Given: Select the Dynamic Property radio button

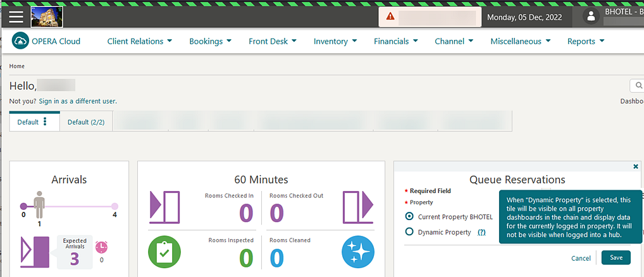Looking at the screenshot, I should pos(409,232).
